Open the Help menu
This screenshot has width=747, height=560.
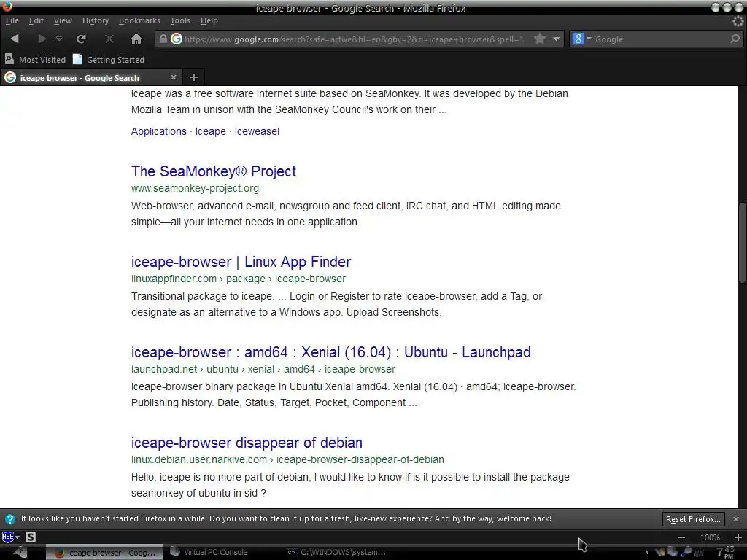(x=209, y=20)
